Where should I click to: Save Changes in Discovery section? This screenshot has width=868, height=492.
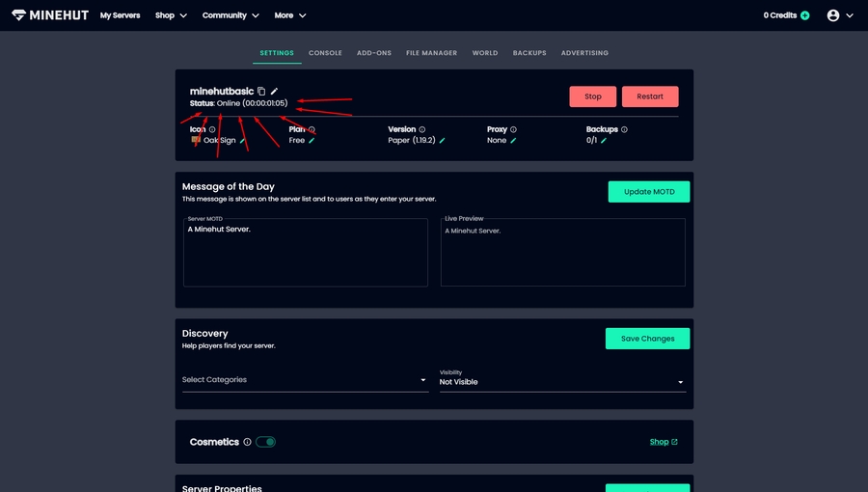pos(648,339)
